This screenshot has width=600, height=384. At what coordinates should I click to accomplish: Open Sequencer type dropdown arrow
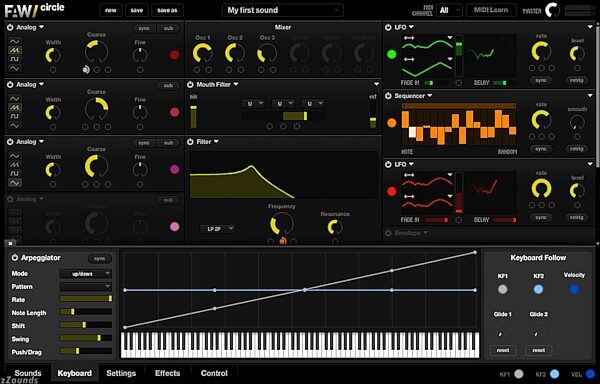pos(429,96)
